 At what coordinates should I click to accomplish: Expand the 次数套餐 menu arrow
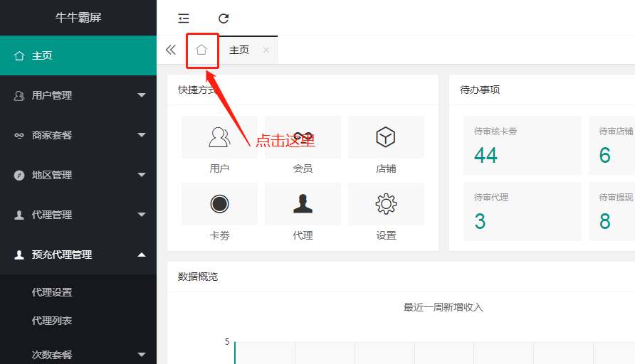[142, 355]
